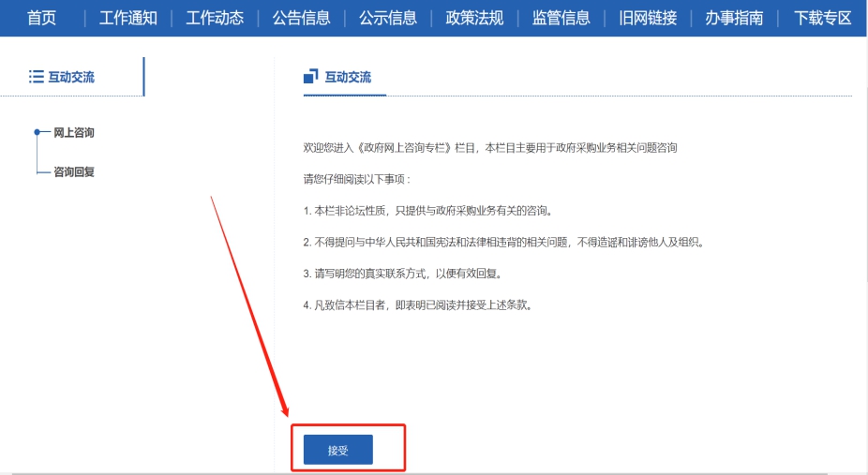Follow the 旧网链接 navigation link
Screen dimensions: 868x475
[648, 18]
